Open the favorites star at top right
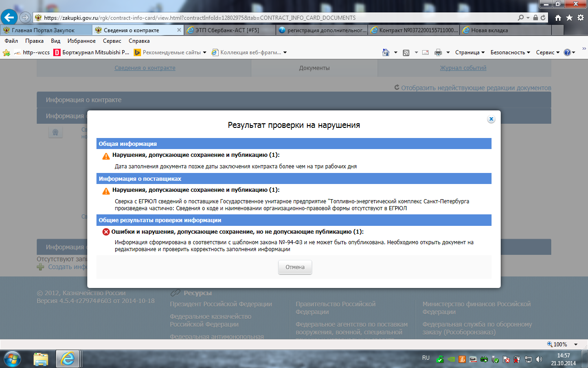The height and width of the screenshot is (368, 588). (x=569, y=17)
